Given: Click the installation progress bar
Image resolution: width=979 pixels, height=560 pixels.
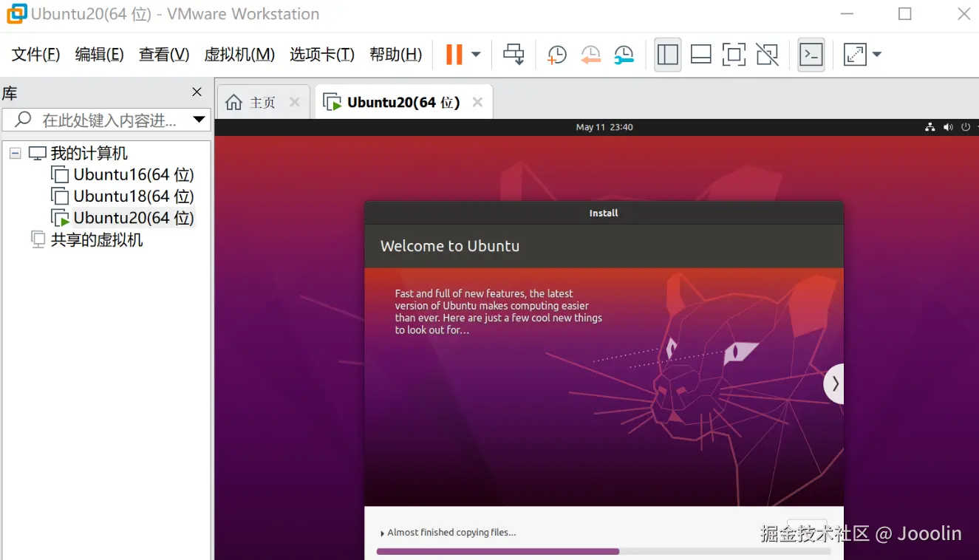Looking at the screenshot, I should (604, 551).
